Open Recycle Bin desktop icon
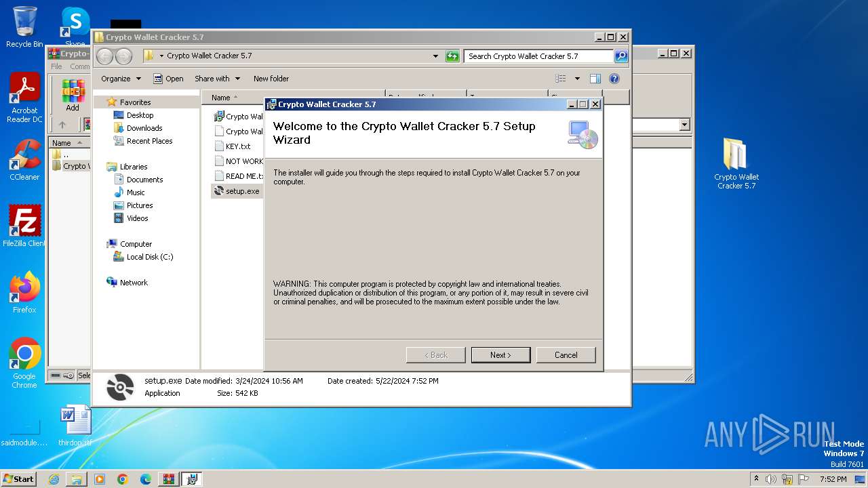 click(x=24, y=27)
